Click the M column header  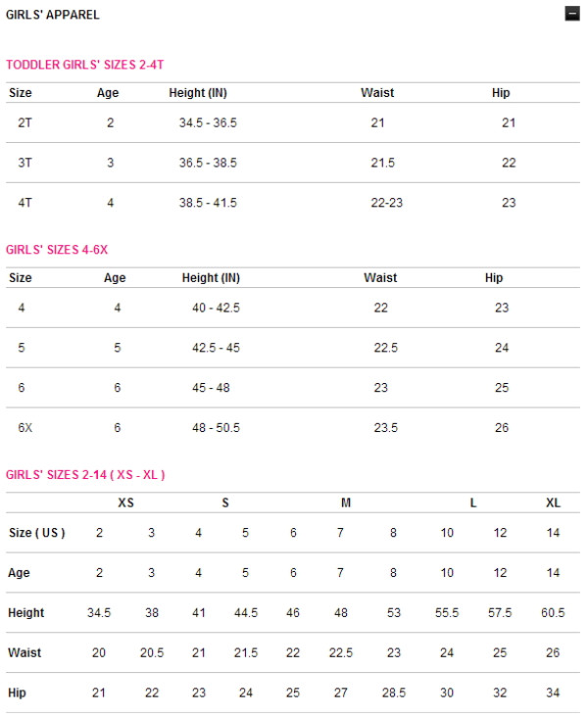[346, 502]
